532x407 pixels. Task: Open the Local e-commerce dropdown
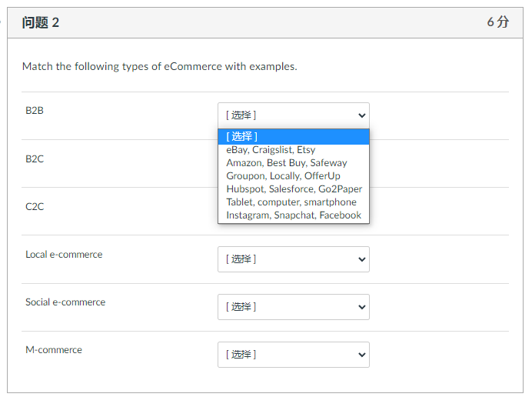[x=294, y=259]
